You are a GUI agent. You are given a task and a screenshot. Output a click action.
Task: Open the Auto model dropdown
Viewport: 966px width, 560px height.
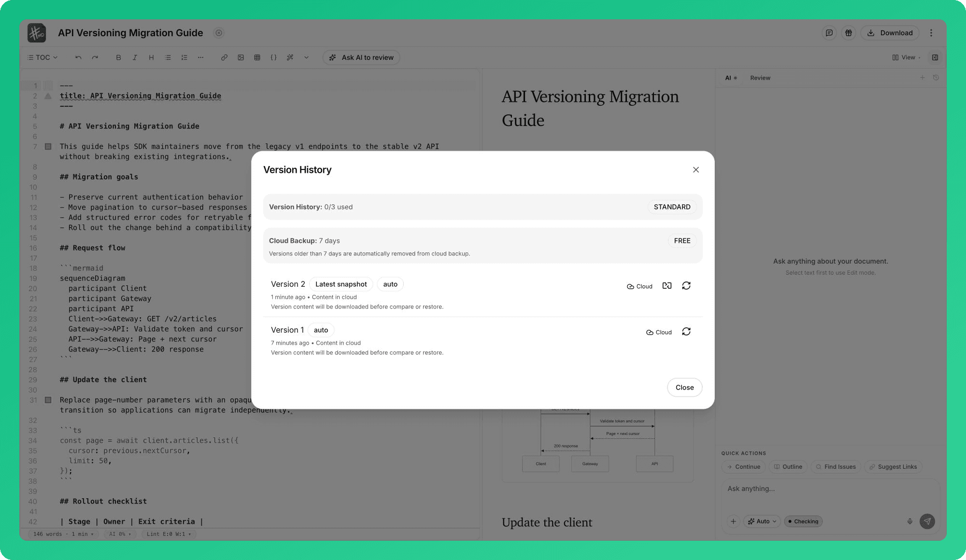point(762,521)
